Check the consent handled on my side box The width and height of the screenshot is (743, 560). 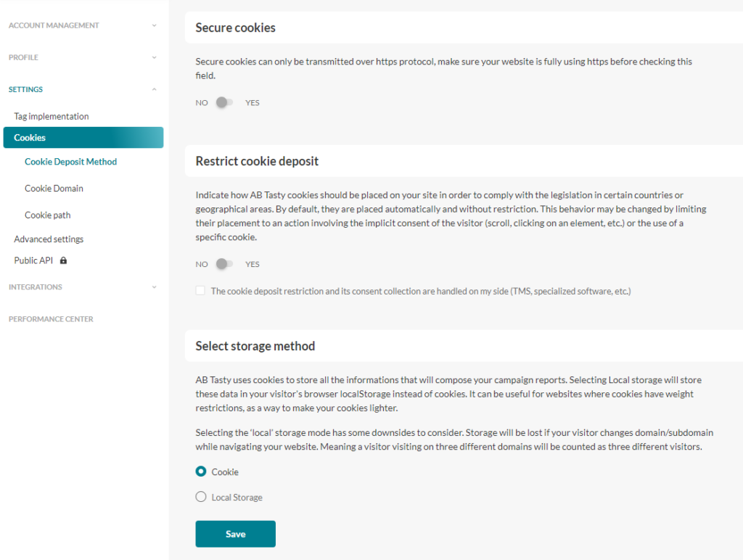[x=200, y=291]
